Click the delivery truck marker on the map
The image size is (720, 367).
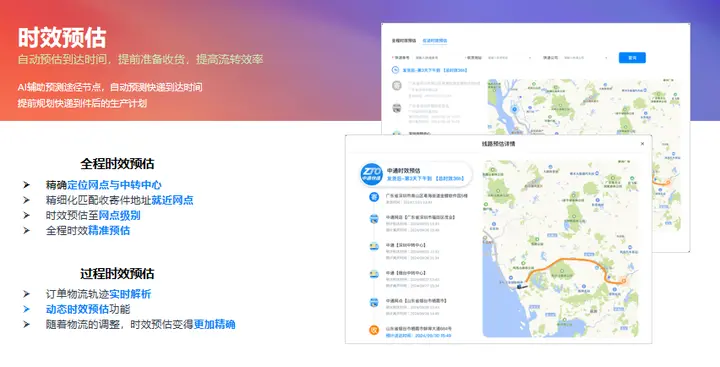click(522, 286)
